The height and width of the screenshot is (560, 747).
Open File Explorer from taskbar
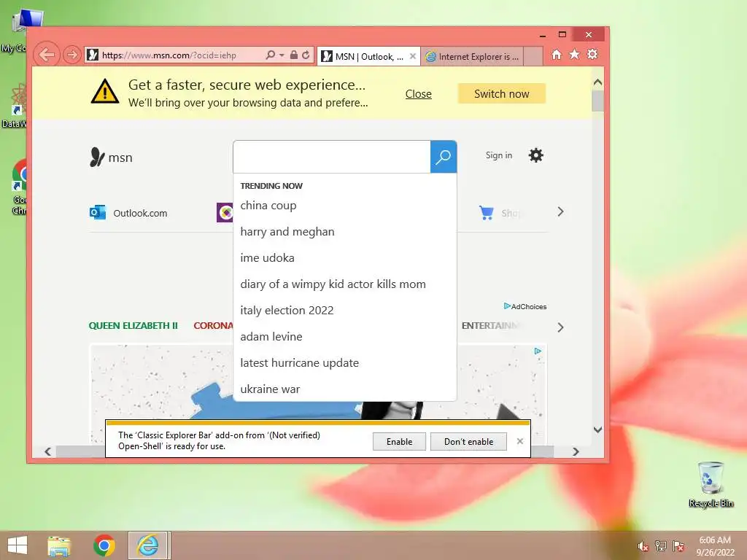click(x=59, y=545)
